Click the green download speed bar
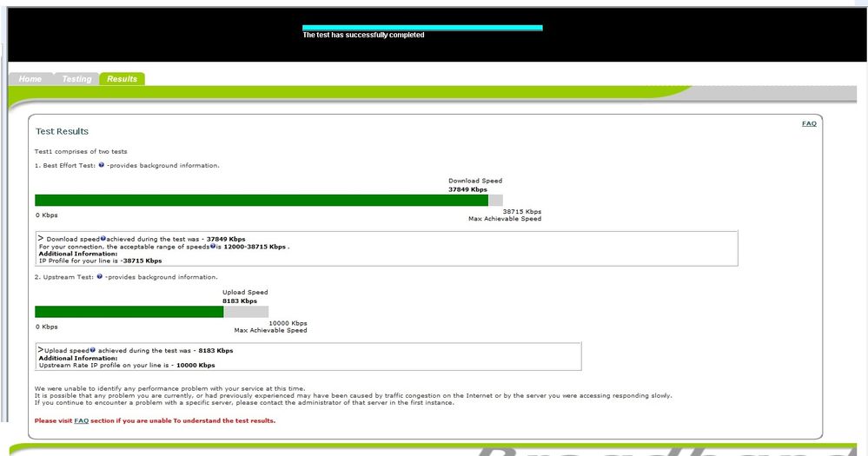This screenshot has width=868, height=456. pyautogui.click(x=261, y=201)
